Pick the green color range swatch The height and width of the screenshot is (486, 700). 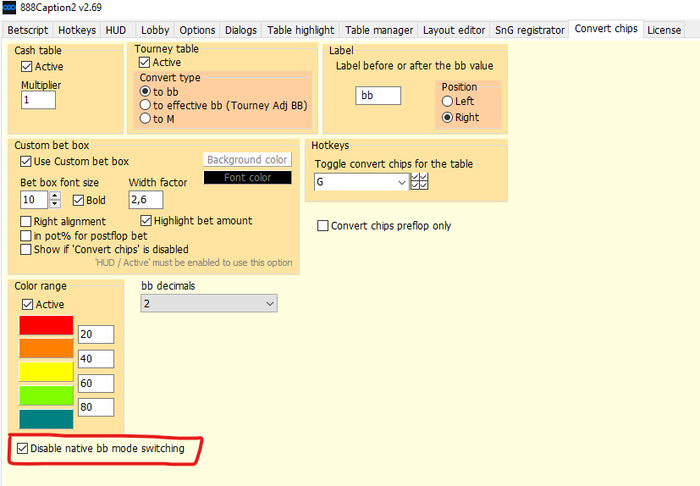pyautogui.click(x=46, y=395)
